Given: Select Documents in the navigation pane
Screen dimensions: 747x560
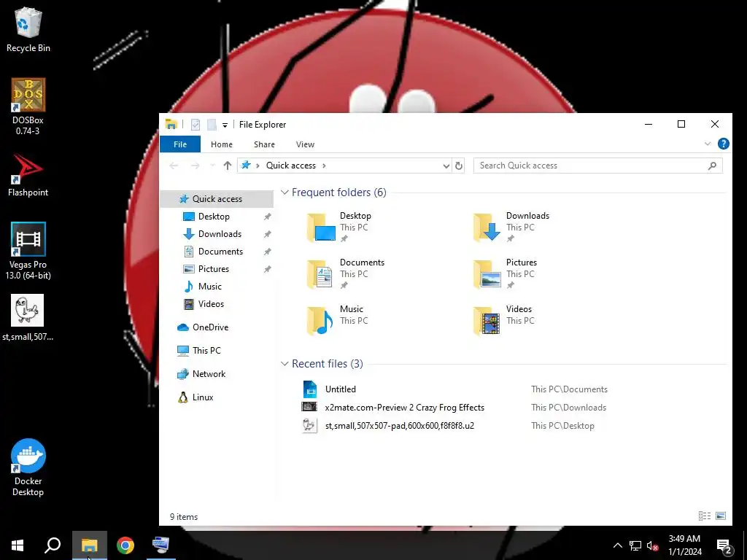Looking at the screenshot, I should [216, 252].
